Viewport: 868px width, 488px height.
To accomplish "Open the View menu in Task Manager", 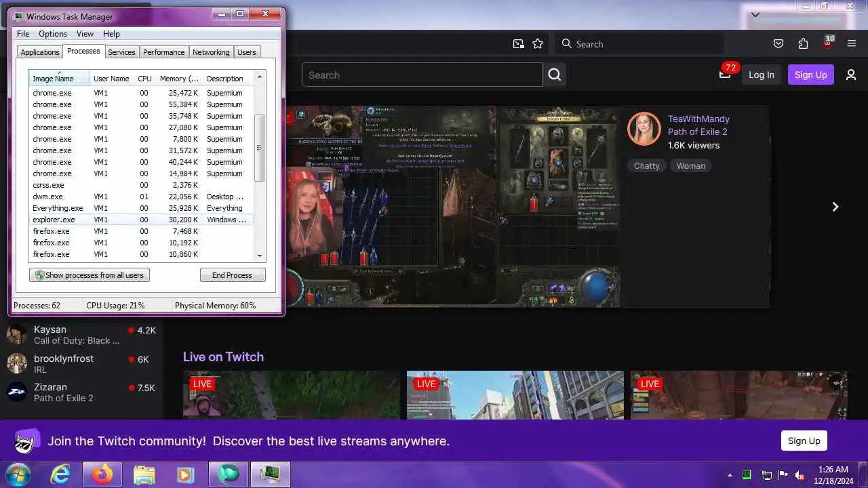I will [x=85, y=34].
